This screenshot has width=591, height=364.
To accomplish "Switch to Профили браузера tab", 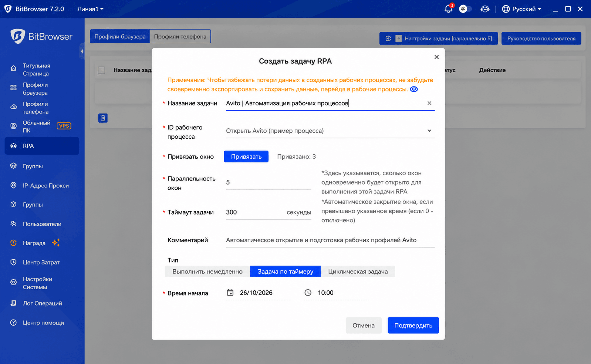I will click(120, 36).
